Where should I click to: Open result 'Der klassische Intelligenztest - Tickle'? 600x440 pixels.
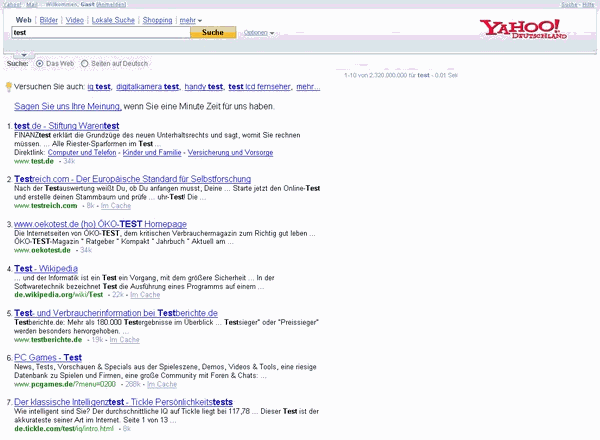pyautogui.click(x=123, y=403)
